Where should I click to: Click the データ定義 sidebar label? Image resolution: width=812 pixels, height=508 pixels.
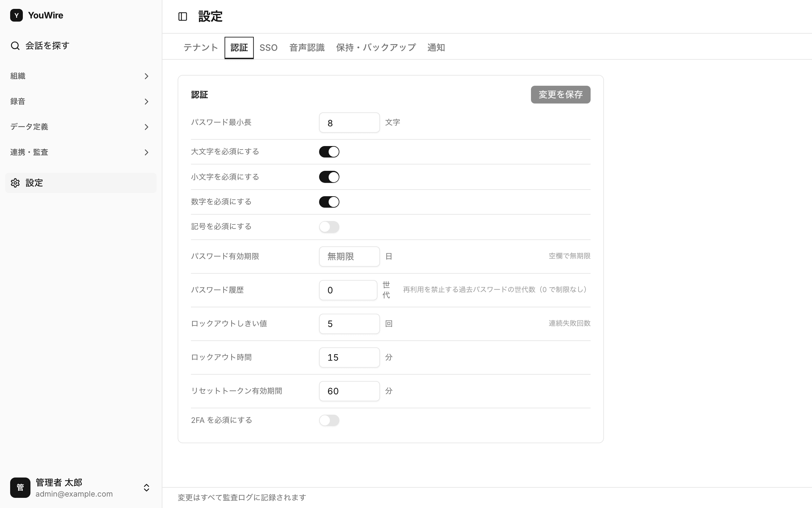pos(29,127)
